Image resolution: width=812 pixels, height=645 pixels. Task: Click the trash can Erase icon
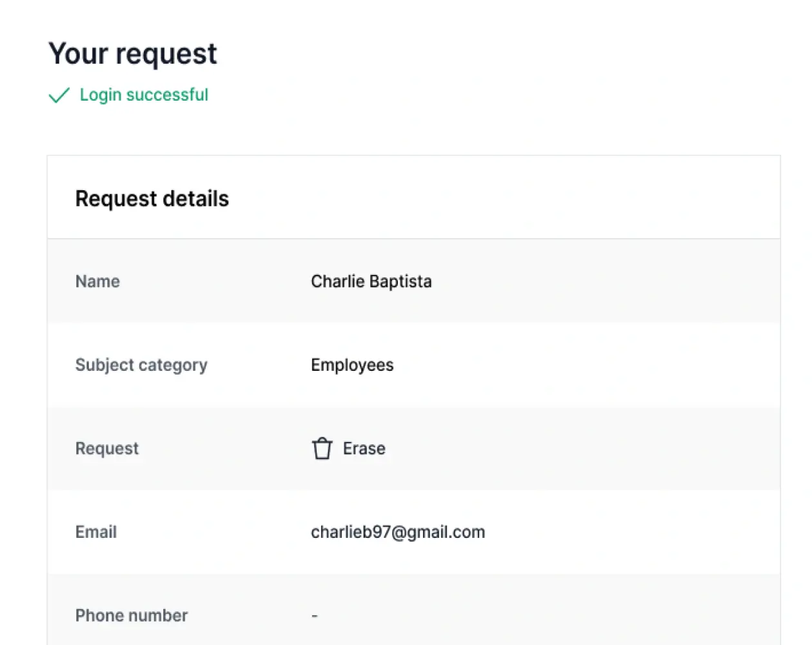pyautogui.click(x=322, y=448)
